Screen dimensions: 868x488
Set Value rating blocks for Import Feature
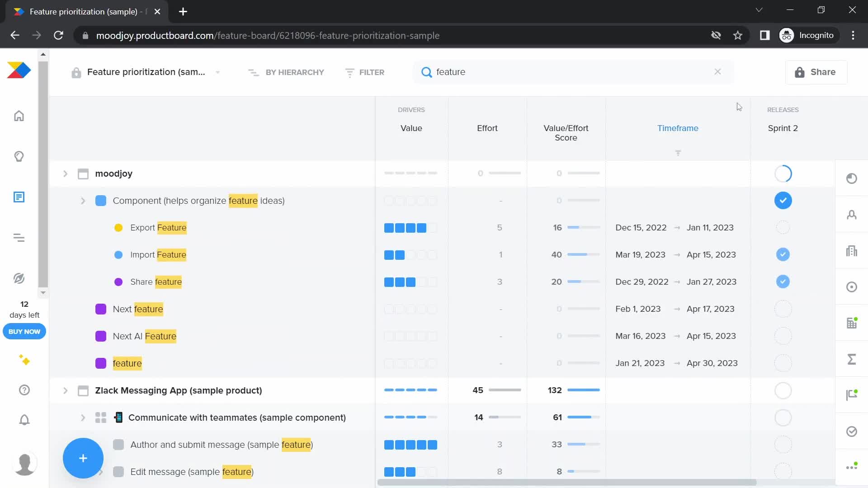pyautogui.click(x=410, y=255)
